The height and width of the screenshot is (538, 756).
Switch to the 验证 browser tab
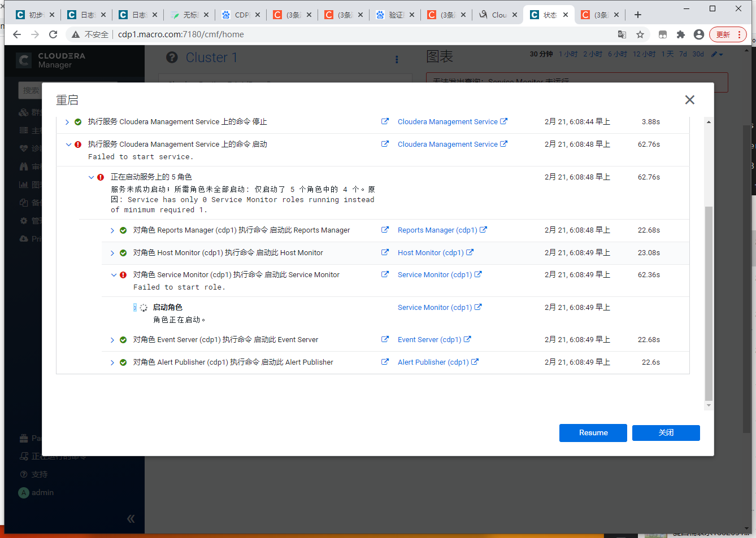pos(396,15)
